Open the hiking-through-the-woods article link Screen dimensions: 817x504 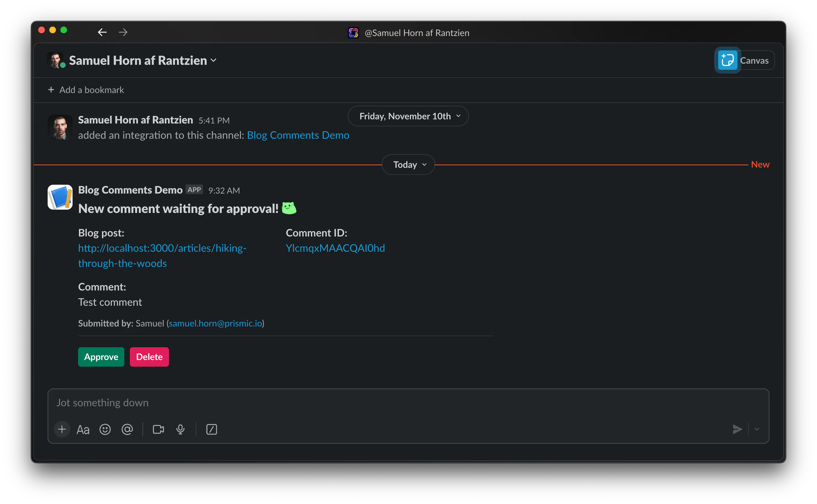click(162, 256)
